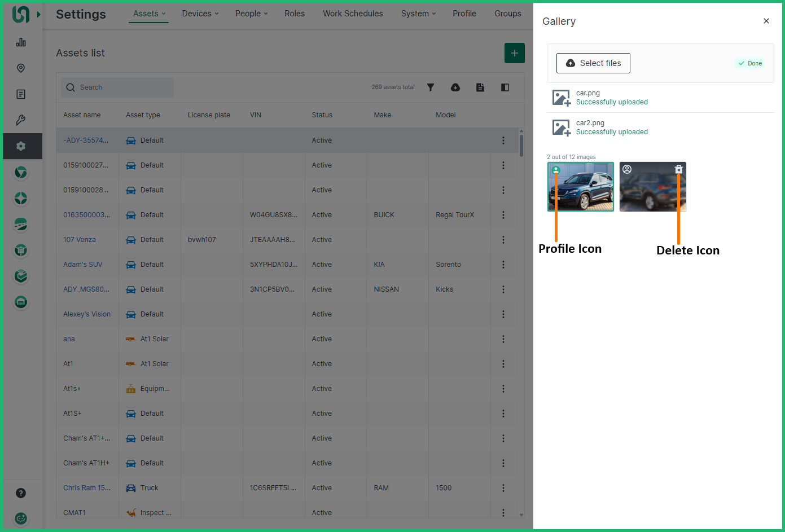Expand the Devices dropdown menu
The height and width of the screenshot is (532, 785).
pos(200,14)
